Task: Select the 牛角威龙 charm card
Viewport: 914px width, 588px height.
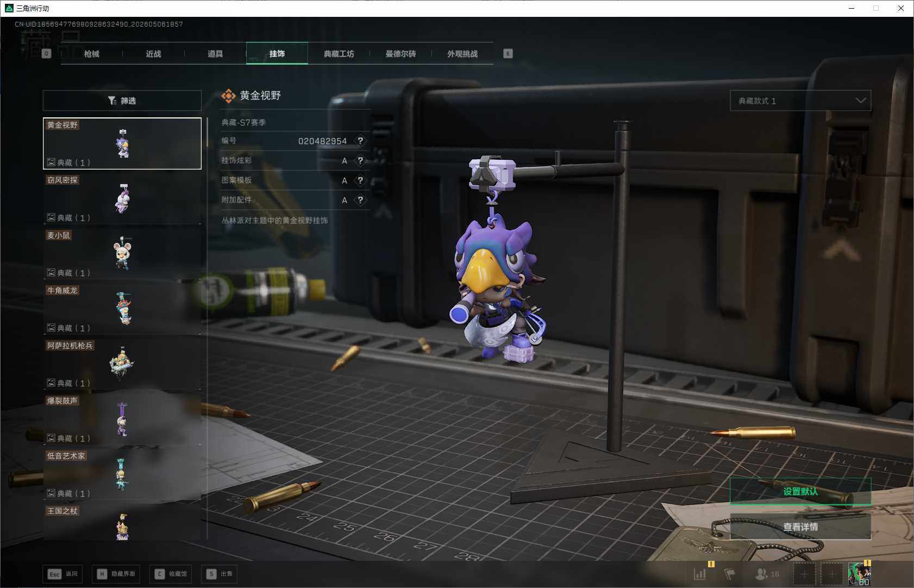Action: pyautogui.click(x=122, y=309)
